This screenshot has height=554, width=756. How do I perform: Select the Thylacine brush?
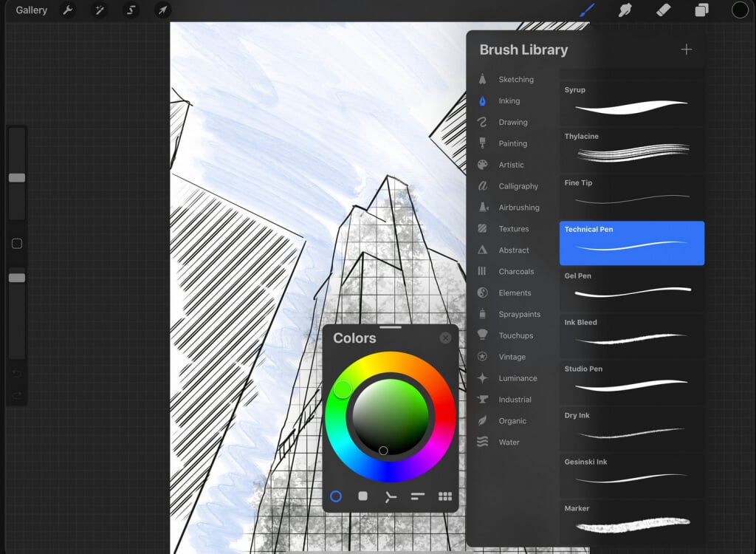pos(632,150)
